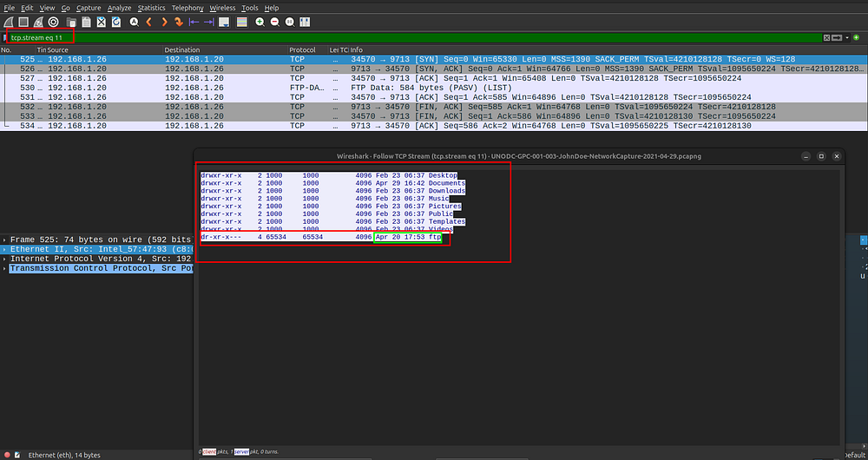Click the tcp.stream eq 11 filter field
868x460 pixels.
tap(347, 38)
